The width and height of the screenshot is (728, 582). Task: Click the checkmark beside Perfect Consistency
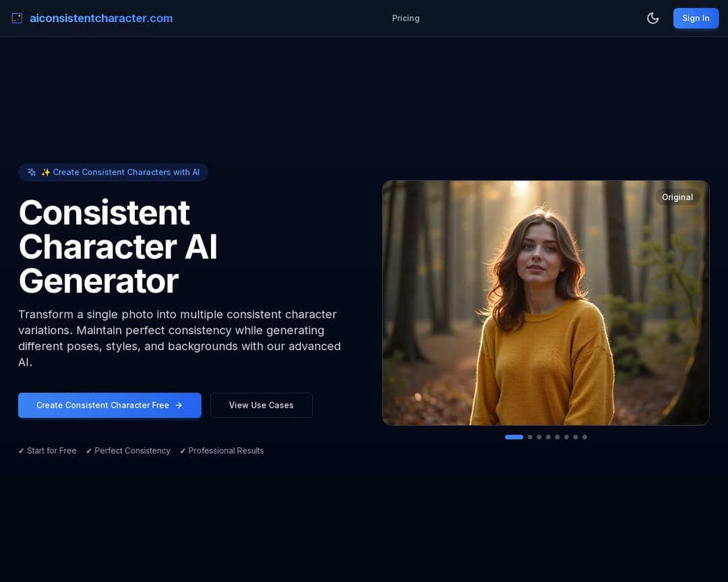tap(89, 450)
